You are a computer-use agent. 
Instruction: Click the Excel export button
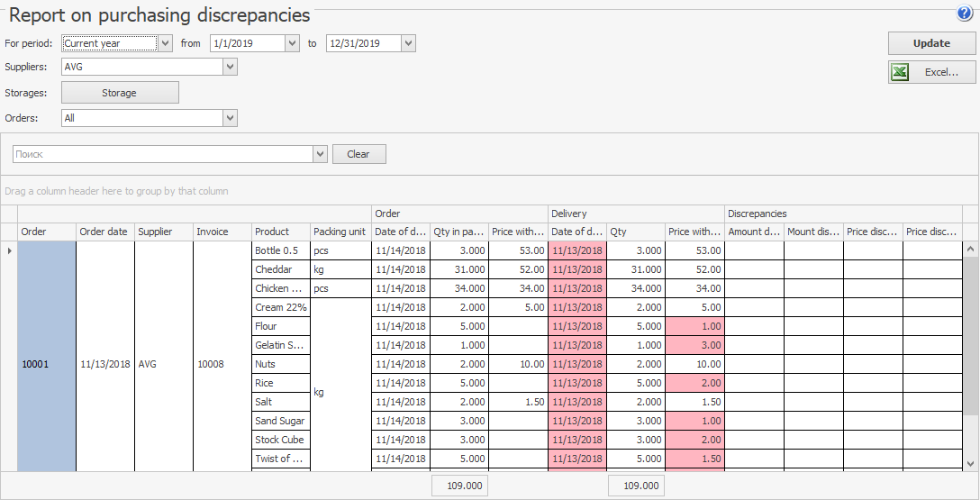pyautogui.click(x=931, y=72)
